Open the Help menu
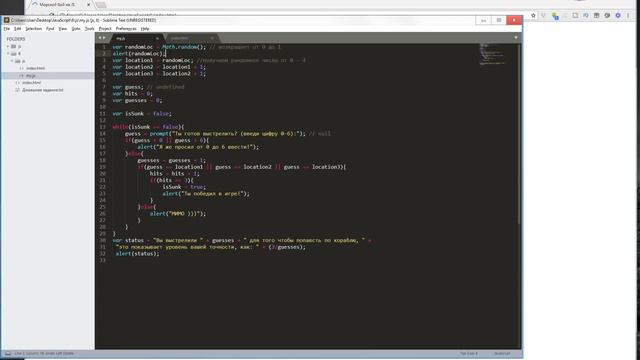The height and width of the screenshot is (360, 640). tap(145, 29)
